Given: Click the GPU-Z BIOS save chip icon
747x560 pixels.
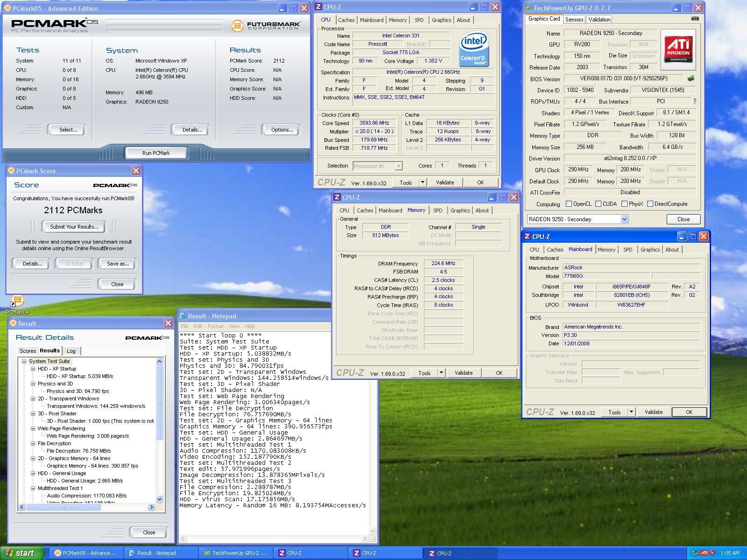Looking at the screenshot, I should pos(691,78).
